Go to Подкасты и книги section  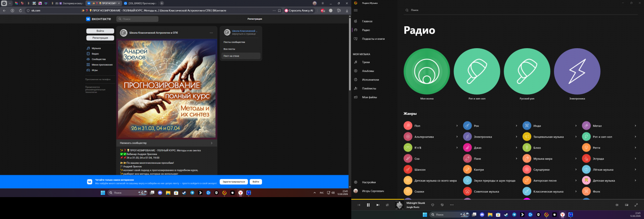pos(373,39)
